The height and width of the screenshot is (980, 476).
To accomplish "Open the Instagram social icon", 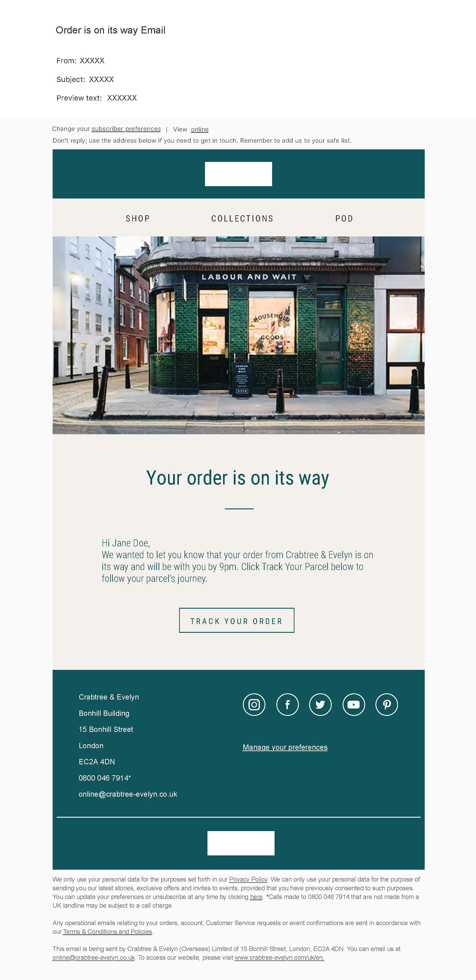I will click(254, 705).
